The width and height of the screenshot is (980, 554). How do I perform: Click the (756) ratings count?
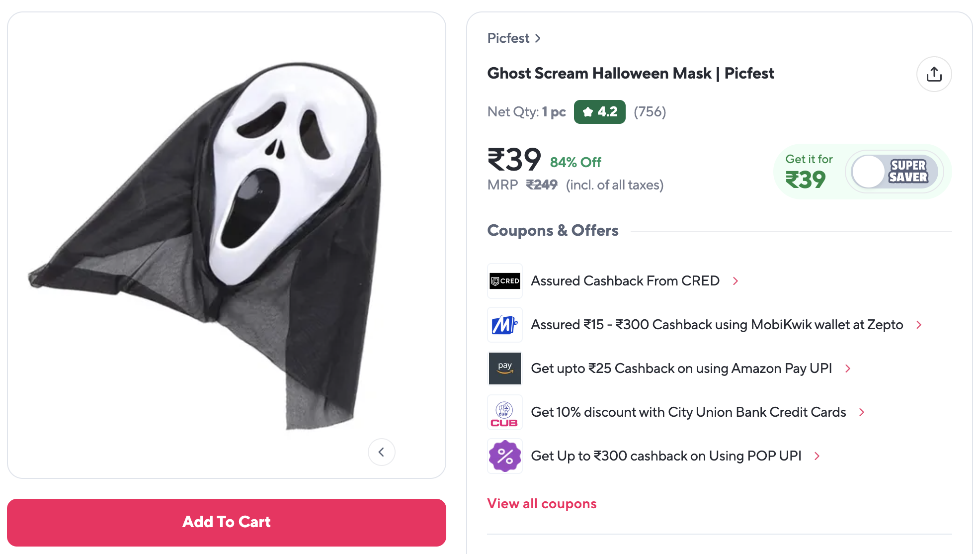click(650, 112)
